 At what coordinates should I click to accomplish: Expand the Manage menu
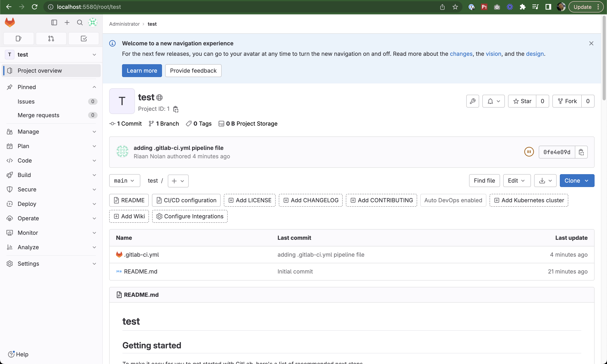pos(51,132)
